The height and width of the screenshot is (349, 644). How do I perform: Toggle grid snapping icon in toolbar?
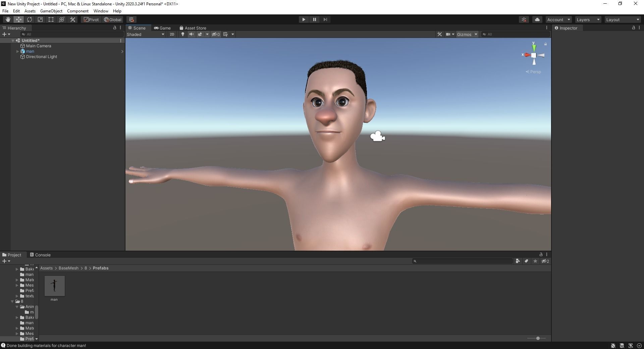[131, 19]
